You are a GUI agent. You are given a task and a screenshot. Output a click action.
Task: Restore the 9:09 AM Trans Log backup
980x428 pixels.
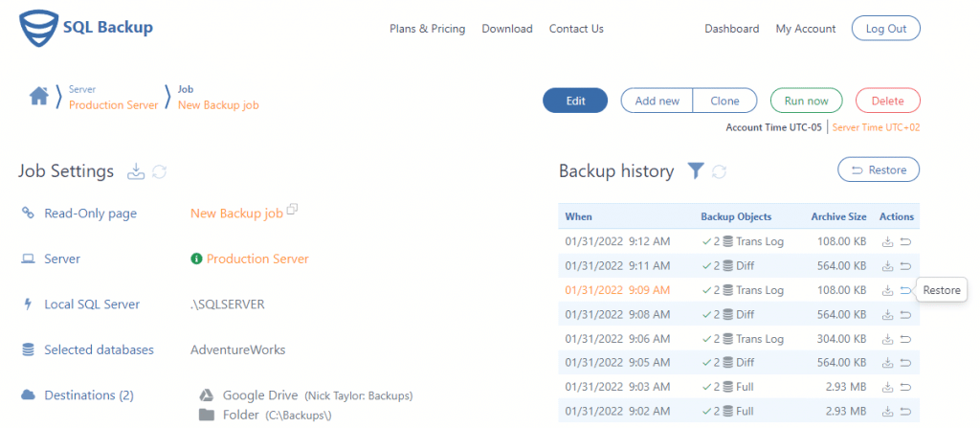click(905, 290)
